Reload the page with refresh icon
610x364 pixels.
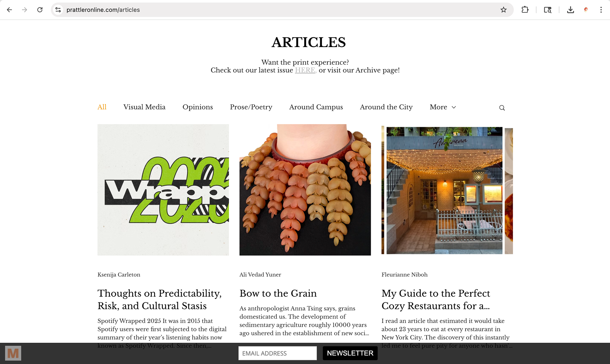pos(40,10)
